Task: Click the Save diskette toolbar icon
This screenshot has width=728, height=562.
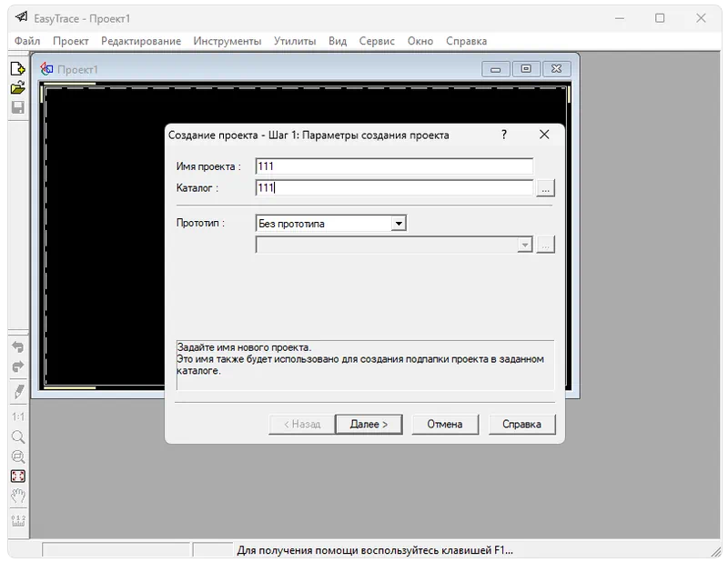Action: click(x=17, y=107)
